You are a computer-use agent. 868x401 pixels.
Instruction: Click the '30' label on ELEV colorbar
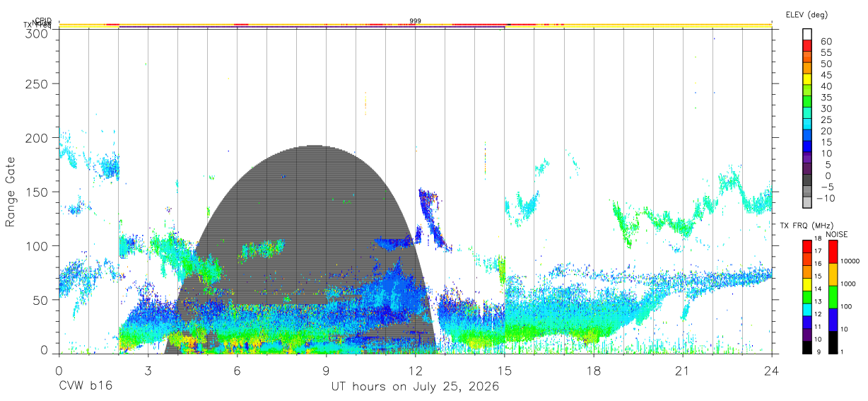825,108
